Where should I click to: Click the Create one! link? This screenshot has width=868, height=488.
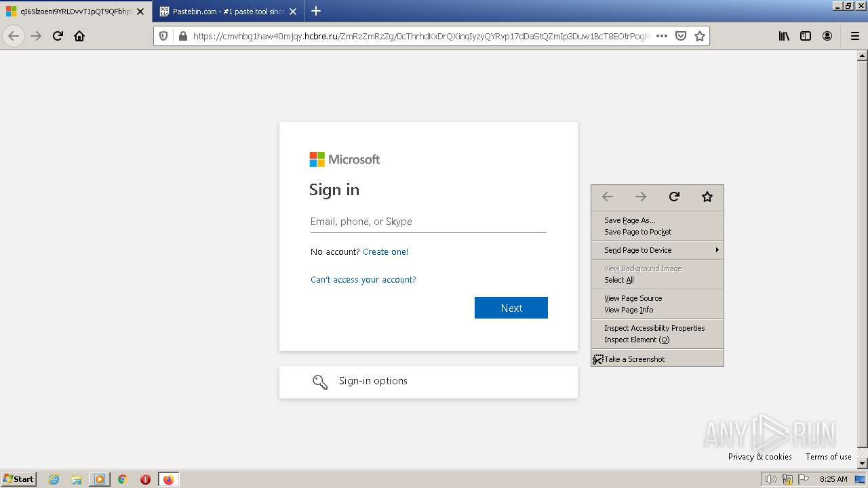pos(385,251)
